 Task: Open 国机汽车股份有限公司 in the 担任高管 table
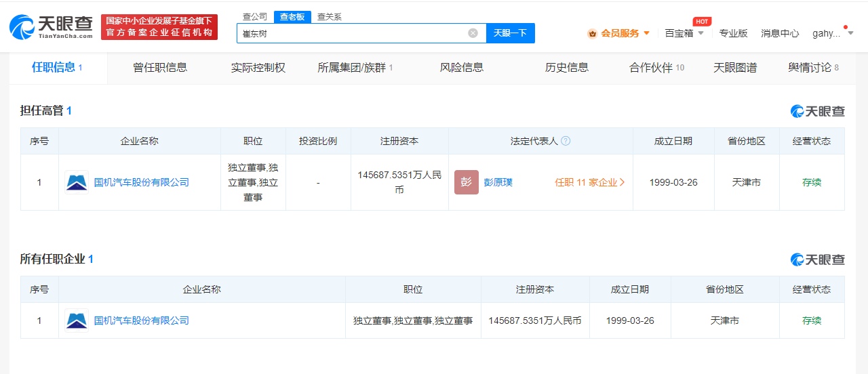(x=141, y=182)
